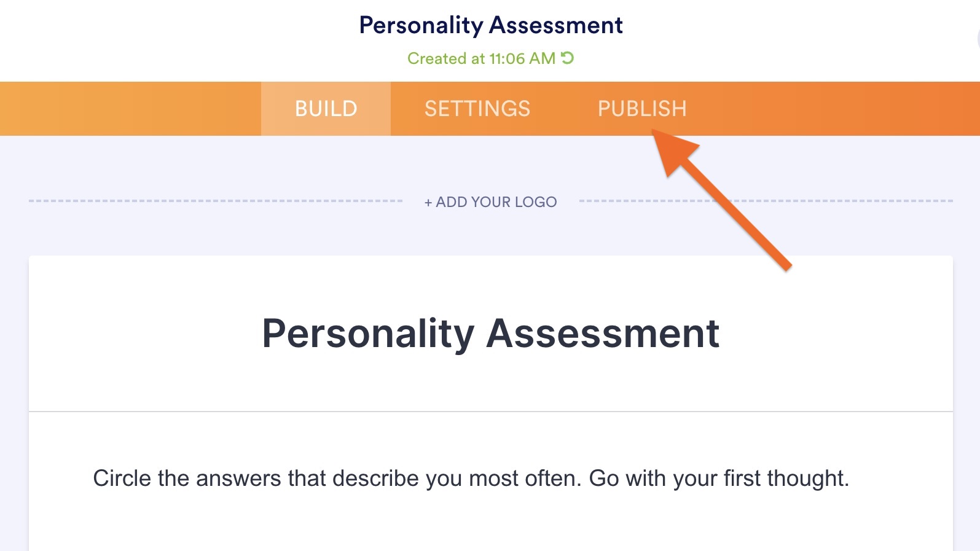Edit the "Circle the answers" instruction text
980x551 pixels.
[x=471, y=478]
